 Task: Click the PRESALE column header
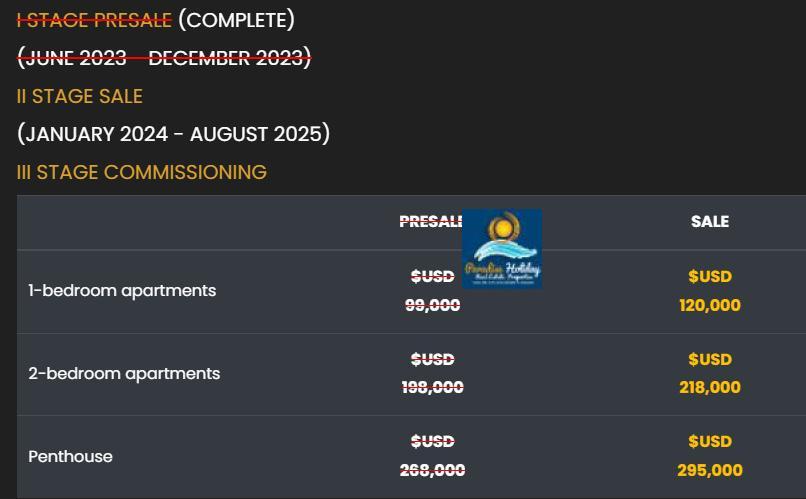tap(431, 222)
